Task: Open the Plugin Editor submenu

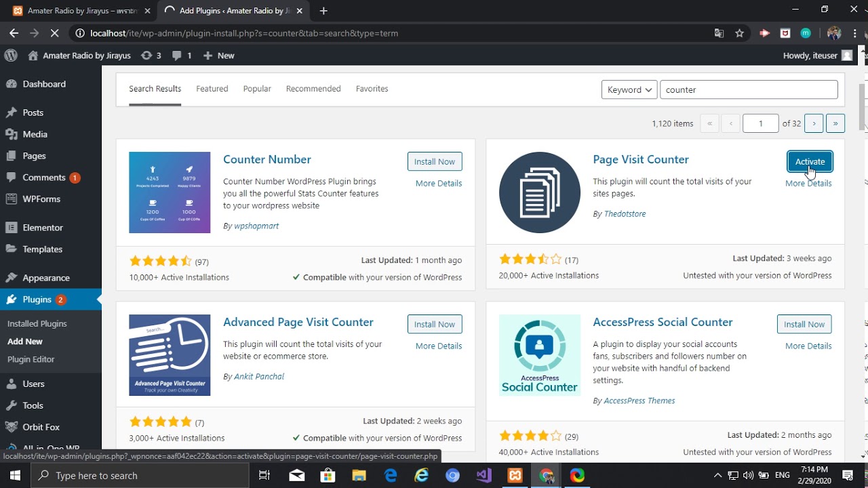Action: 31,359
